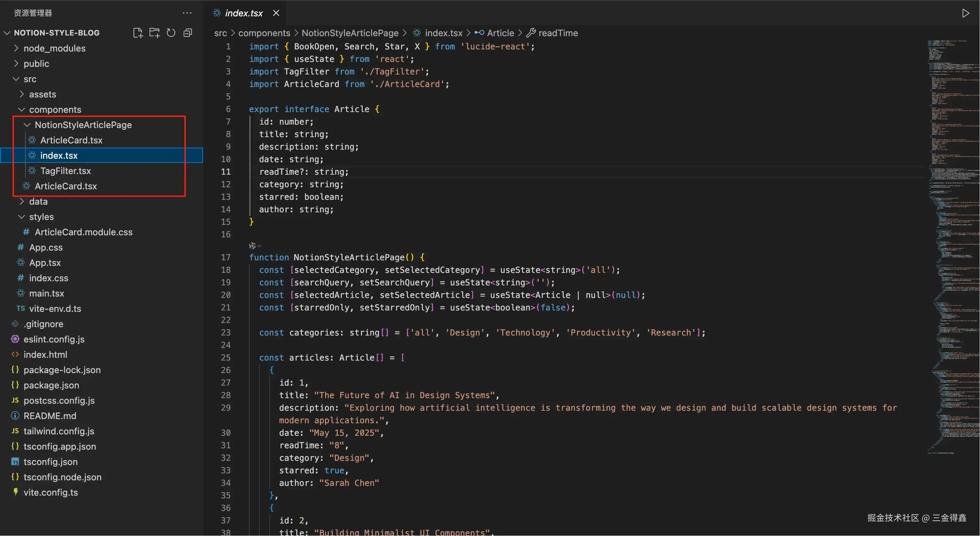The height and width of the screenshot is (536, 980).
Task: Open ArticleCard.module.css file
Action: tap(83, 232)
